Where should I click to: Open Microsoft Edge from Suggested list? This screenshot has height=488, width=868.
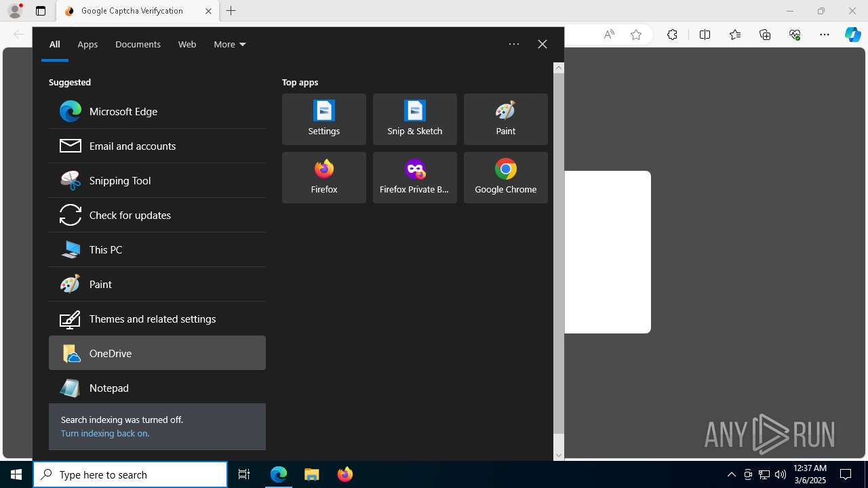(157, 111)
